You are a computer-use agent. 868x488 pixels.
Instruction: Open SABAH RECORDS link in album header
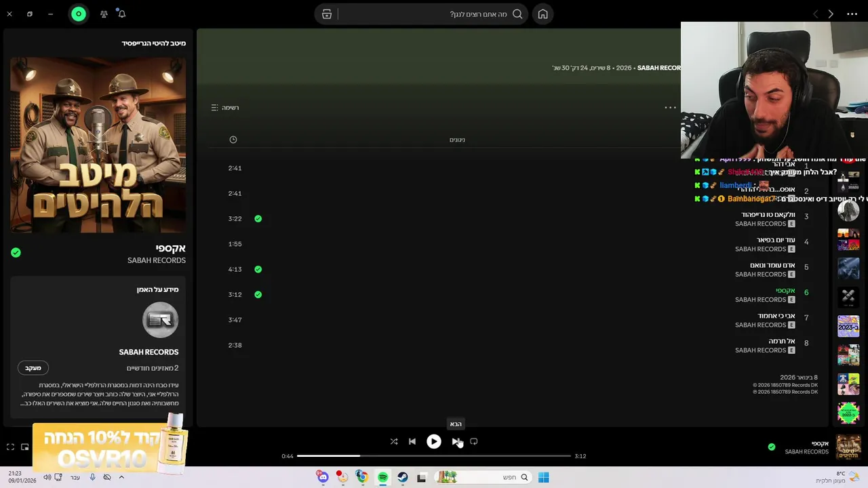click(x=659, y=68)
